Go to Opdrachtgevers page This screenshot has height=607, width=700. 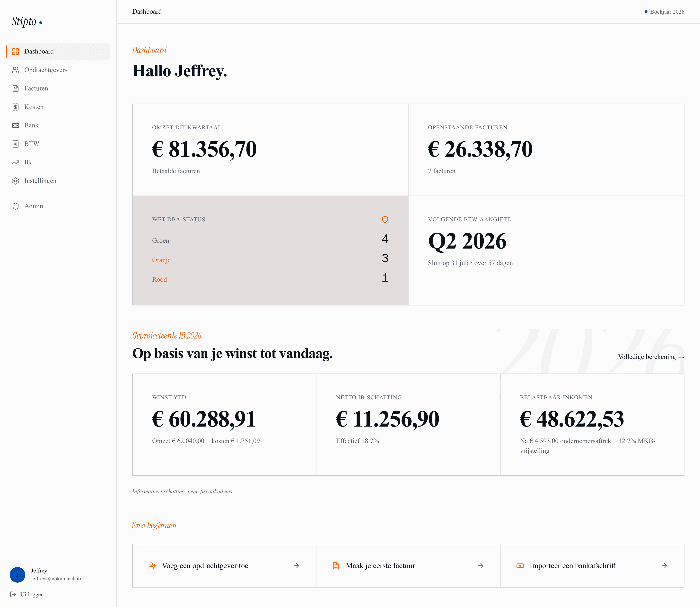coord(58,70)
